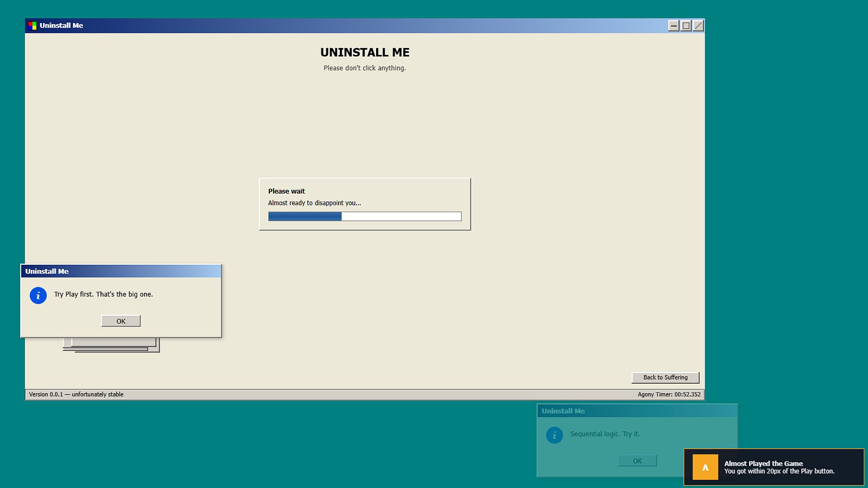Click the 'Version 0.0.1' status bar text
868x488 pixels.
click(76, 394)
